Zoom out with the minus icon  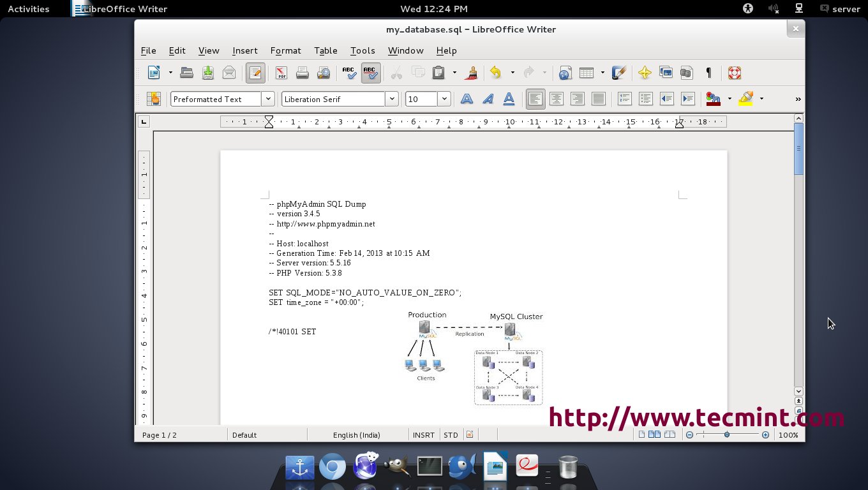click(689, 434)
